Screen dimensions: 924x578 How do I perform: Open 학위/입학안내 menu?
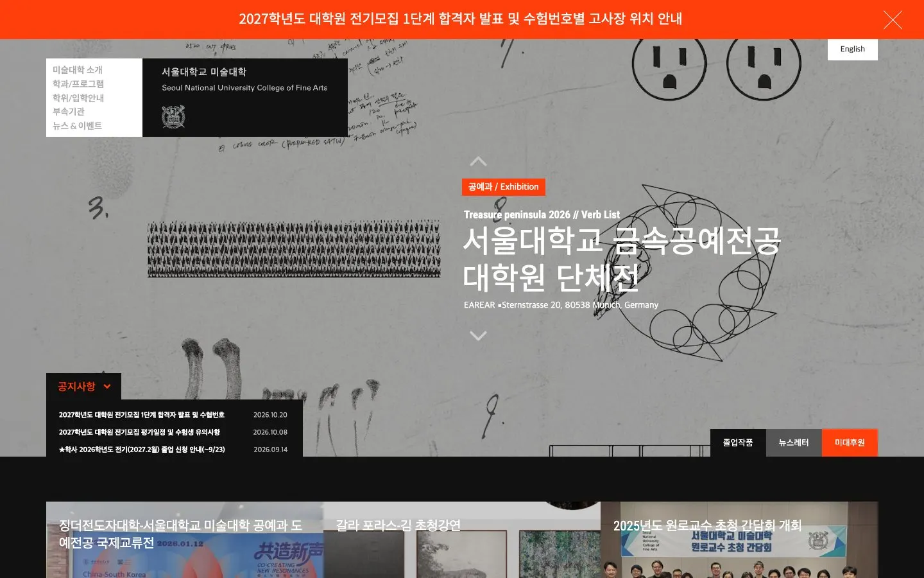click(x=78, y=98)
